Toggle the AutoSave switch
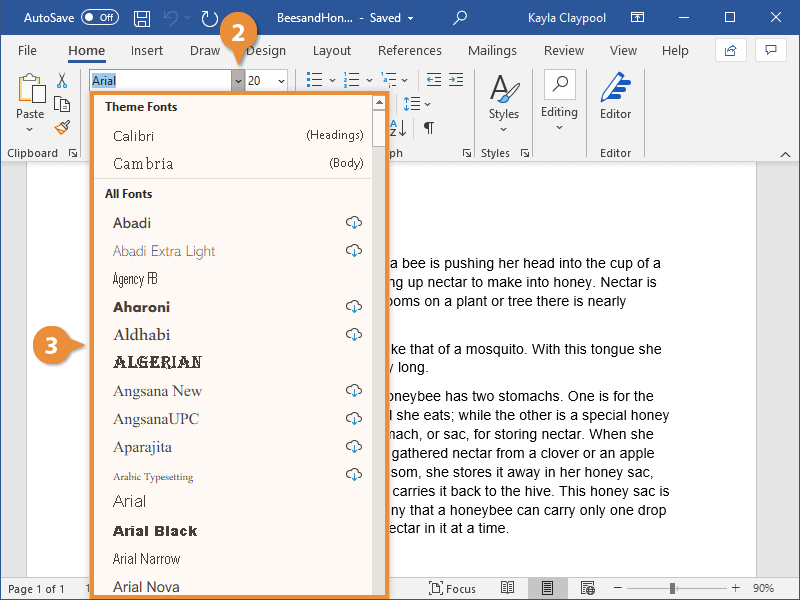 tap(99, 18)
